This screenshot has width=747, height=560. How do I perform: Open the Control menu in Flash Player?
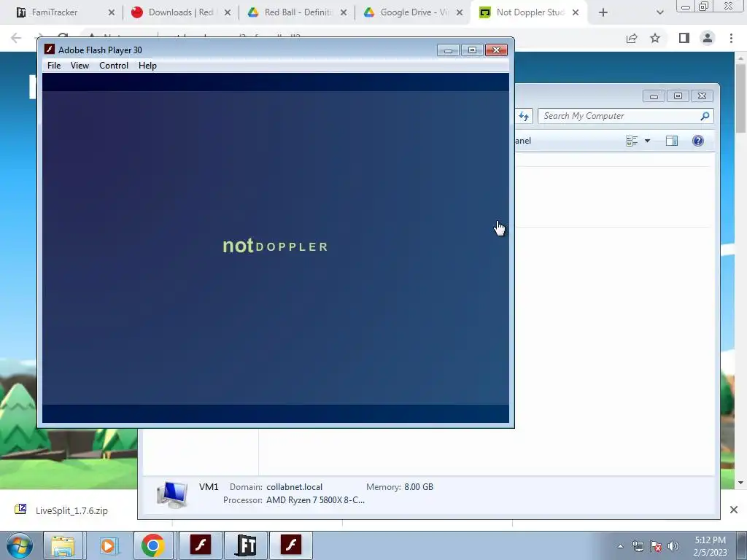pos(113,66)
